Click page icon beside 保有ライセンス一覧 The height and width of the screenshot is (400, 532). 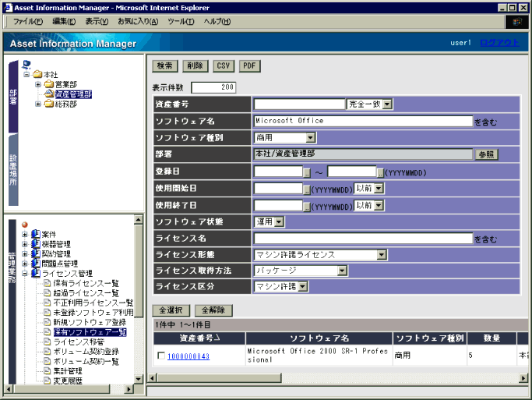(48, 283)
